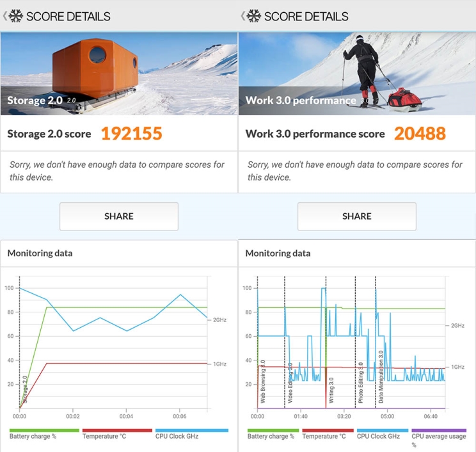Image resolution: width=476 pixels, height=452 pixels.
Task: Click the snowflake logo in the right header
Action: 254,16
